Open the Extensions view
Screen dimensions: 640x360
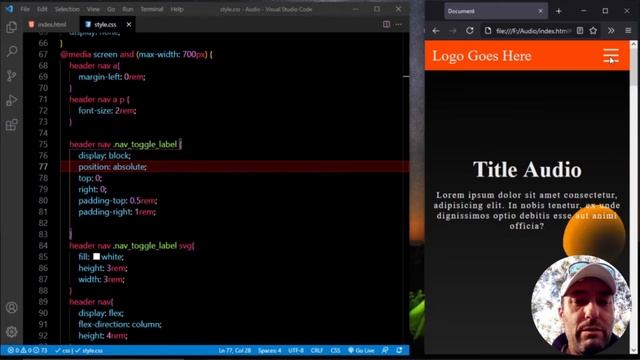click(x=11, y=124)
